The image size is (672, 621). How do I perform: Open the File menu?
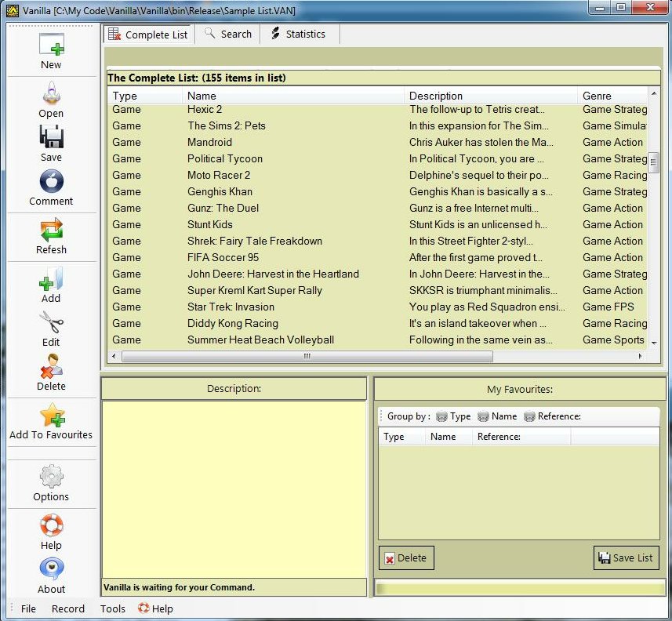coord(28,608)
